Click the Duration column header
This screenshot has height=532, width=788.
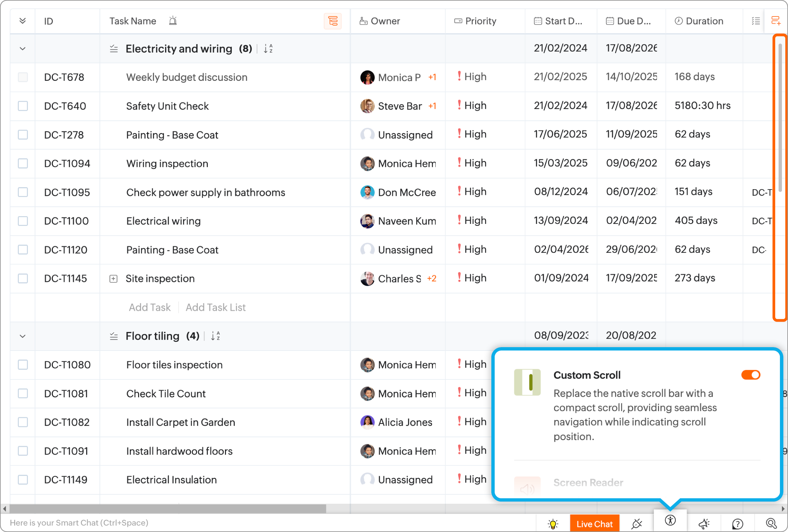click(x=704, y=21)
